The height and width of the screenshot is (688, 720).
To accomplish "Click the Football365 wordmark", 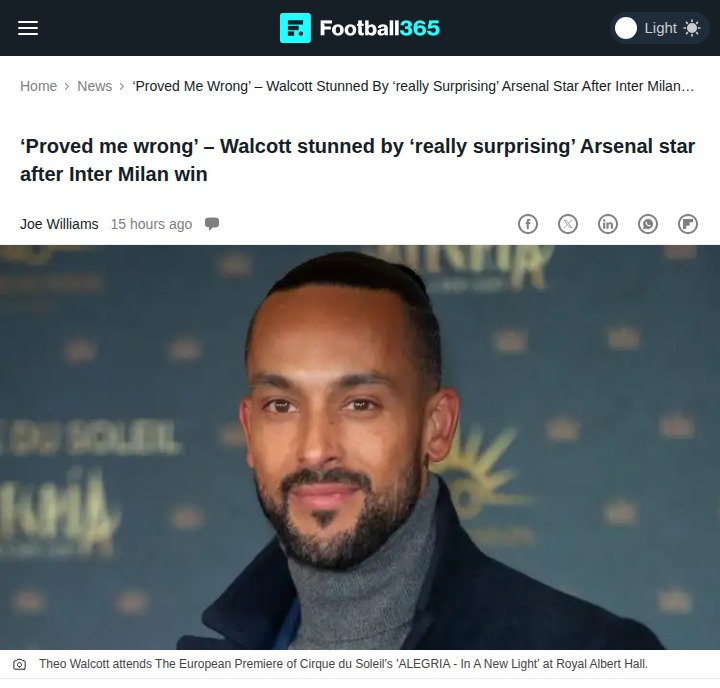I will tap(380, 28).
